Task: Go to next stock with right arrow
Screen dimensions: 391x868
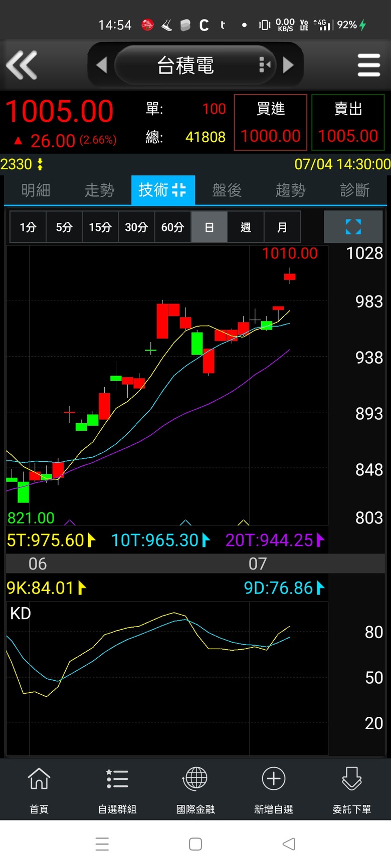Action: [x=288, y=65]
